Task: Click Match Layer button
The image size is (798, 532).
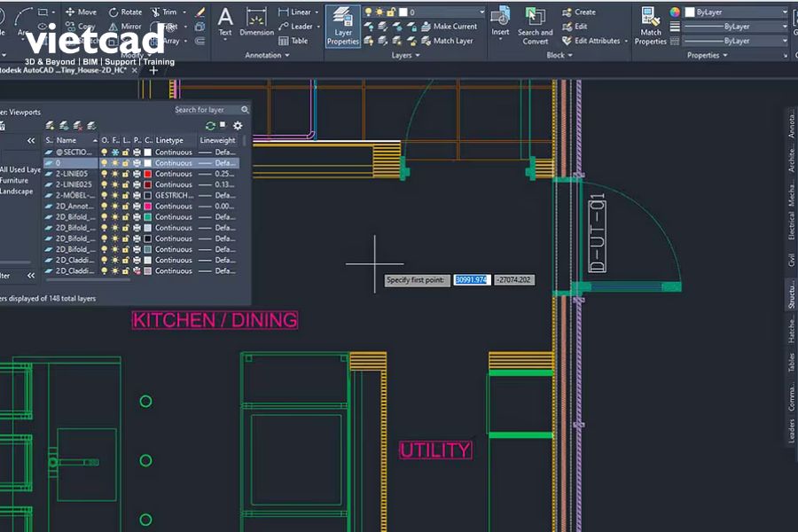Action: pos(448,41)
